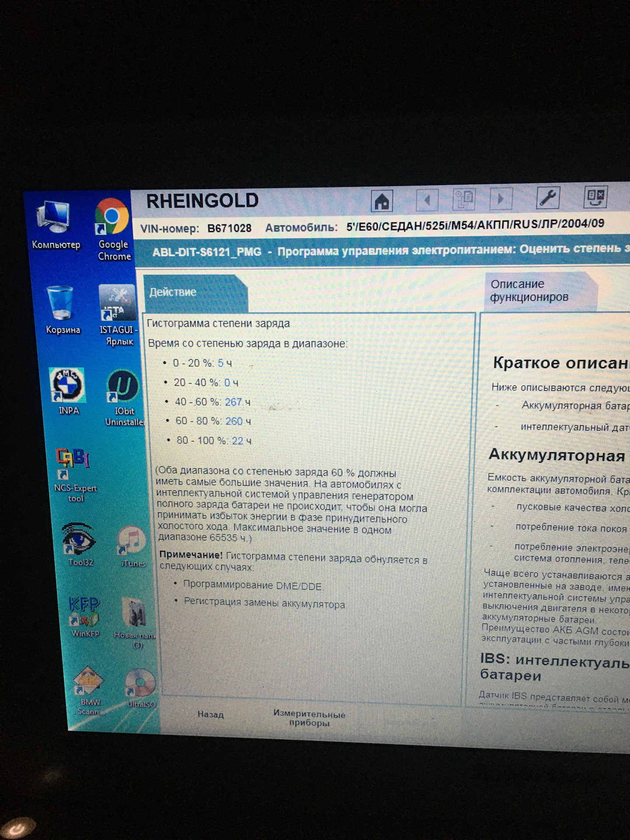Viewport: 630px width, 840px height.
Task: Select the VIN number B671028
Action: [x=229, y=228]
